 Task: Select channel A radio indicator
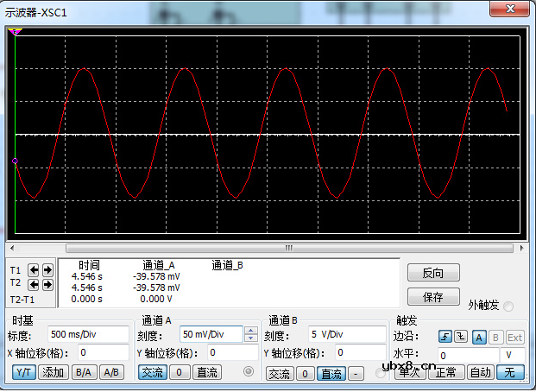tap(249, 372)
